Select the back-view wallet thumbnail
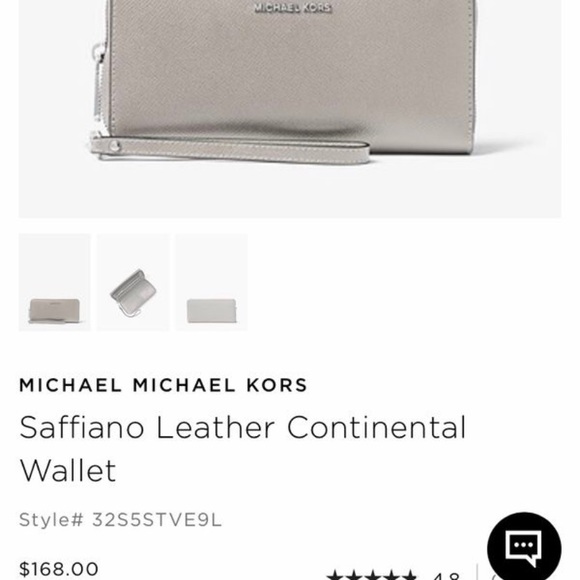Screen dimensions: 580x580 [212, 282]
